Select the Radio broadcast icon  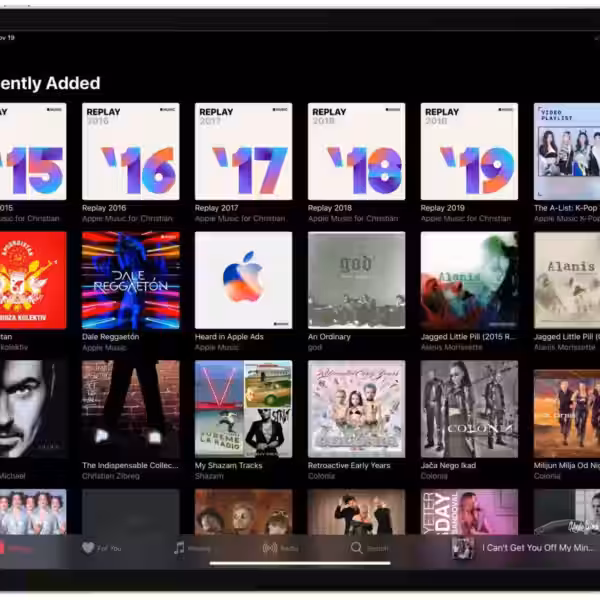[x=269, y=548]
